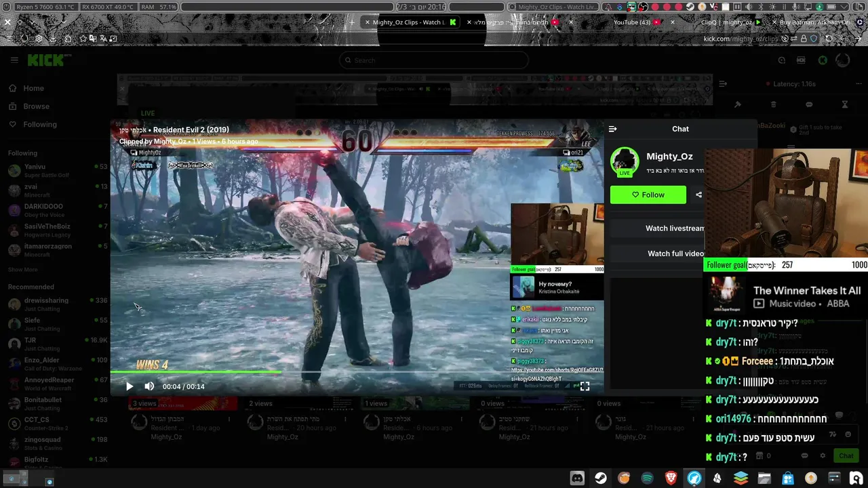Open browser downloads icon
This screenshot has width=868, height=488.
53,39
